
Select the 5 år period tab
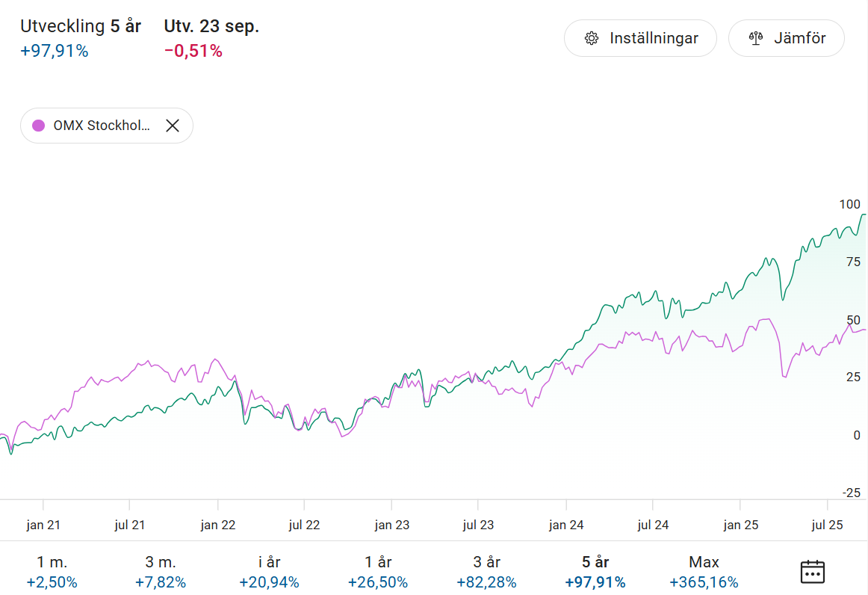click(595, 572)
